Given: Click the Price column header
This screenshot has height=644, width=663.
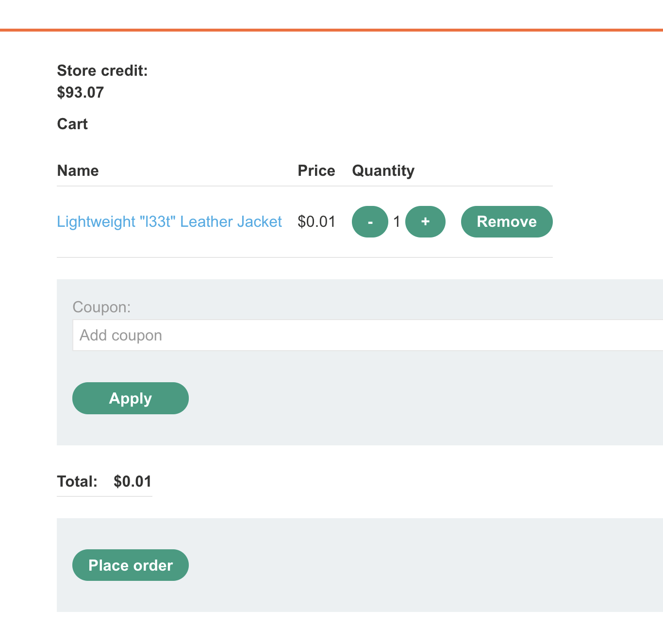Looking at the screenshot, I should click(x=316, y=171).
